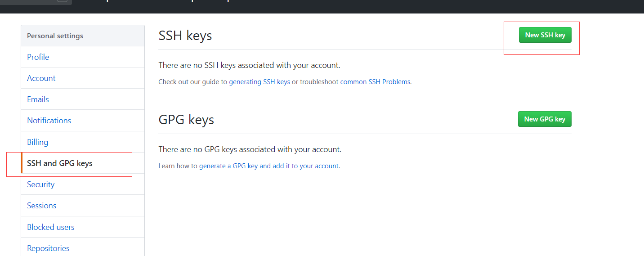Open the generating SSH keys guide link
Screen dimensions: 644x256
point(259,82)
